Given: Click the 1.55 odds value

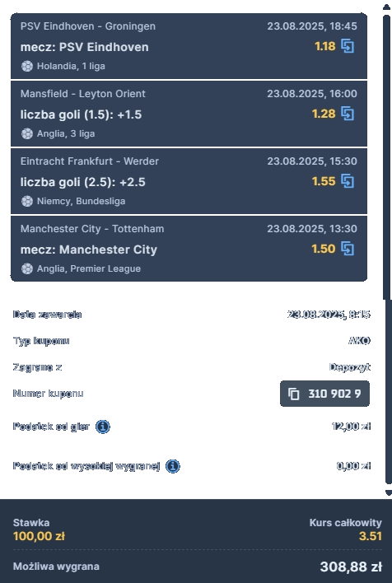Looking at the screenshot, I should click(324, 181).
